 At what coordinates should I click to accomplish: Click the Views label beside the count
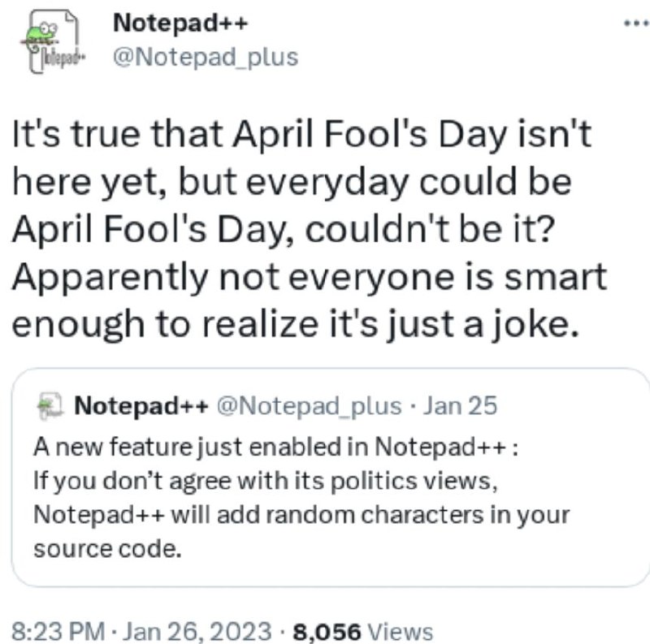(401, 631)
